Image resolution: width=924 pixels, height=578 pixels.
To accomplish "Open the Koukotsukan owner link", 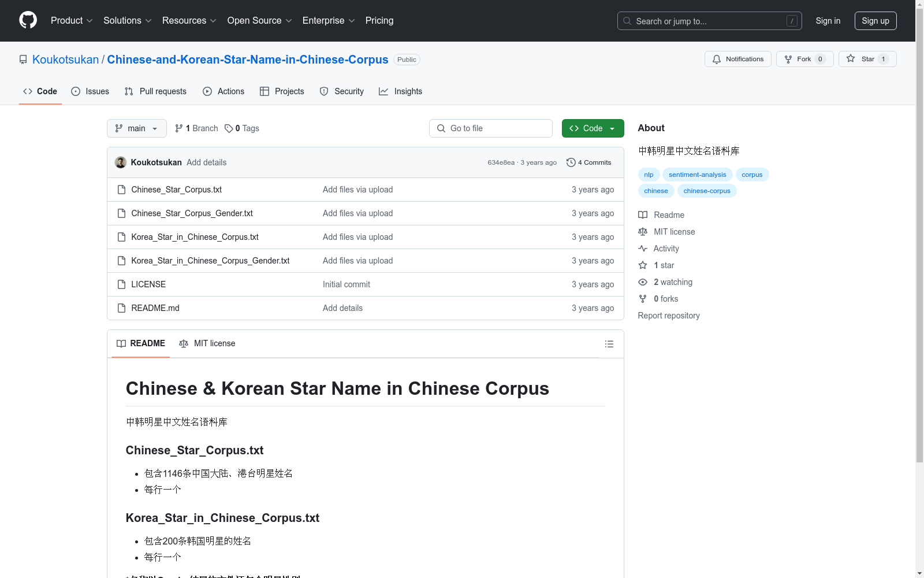I will pos(66,60).
